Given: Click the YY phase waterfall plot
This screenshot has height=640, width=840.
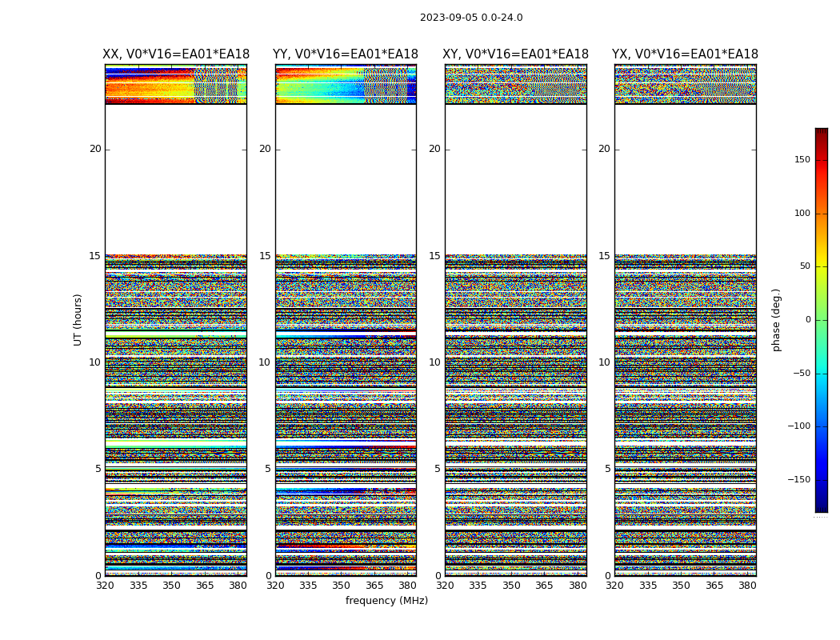Looking at the screenshot, I should (346, 320).
